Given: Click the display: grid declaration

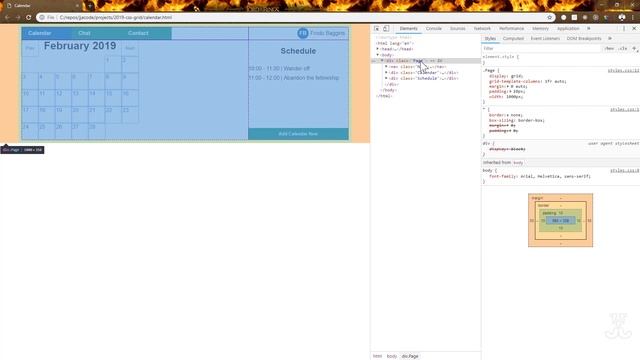Looking at the screenshot, I should coord(506,76).
